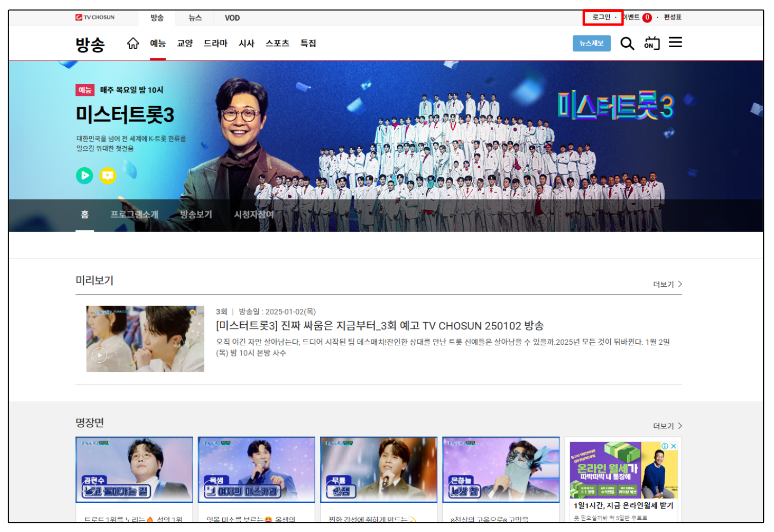The image size is (774, 532).
Task: Open the 무룡 clip thumbnail
Action: pos(379,469)
